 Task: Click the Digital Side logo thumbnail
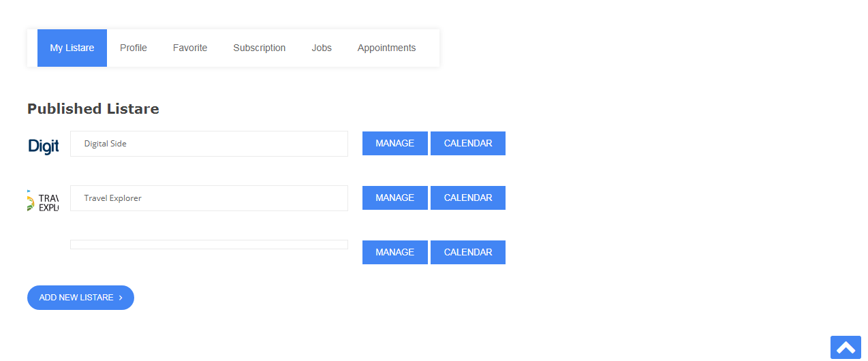(x=43, y=146)
